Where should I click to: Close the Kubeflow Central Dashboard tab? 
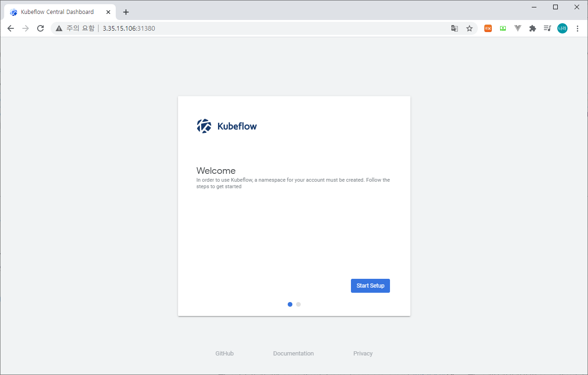pos(108,12)
